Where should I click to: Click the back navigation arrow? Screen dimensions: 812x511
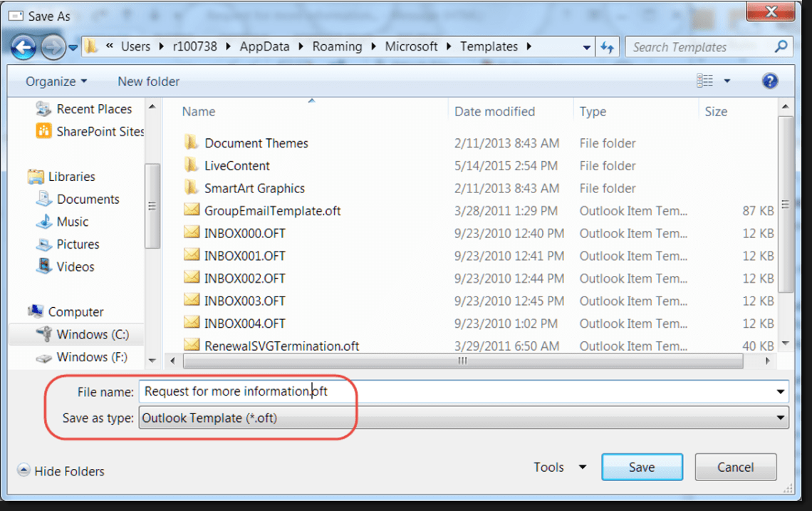pos(24,46)
